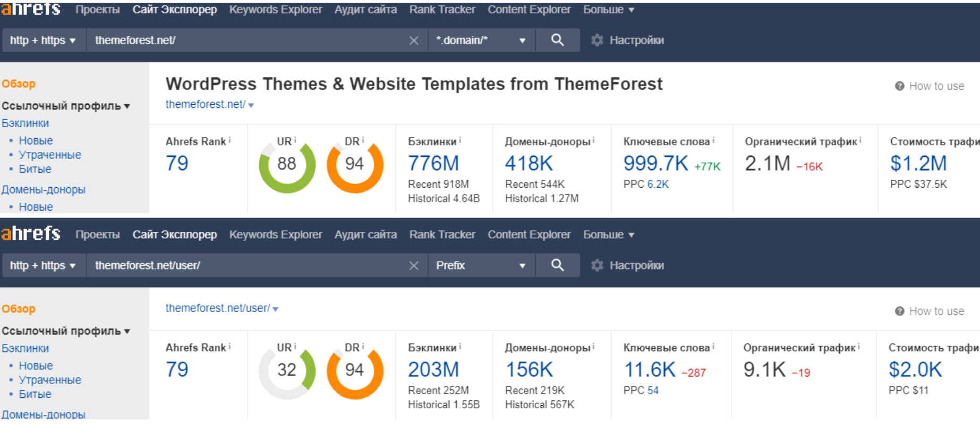The image size is (980, 427).
Task: Open Утраченные under the top Бэклинки list
Action: (x=50, y=155)
